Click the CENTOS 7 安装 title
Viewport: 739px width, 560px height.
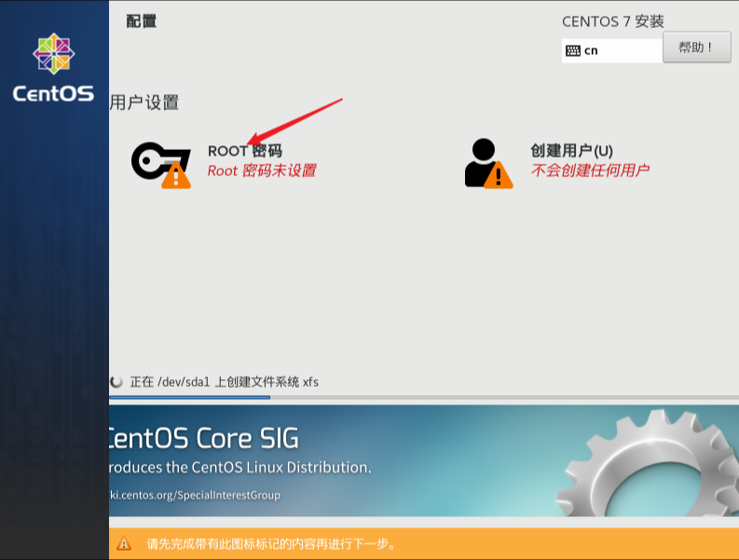(613, 21)
